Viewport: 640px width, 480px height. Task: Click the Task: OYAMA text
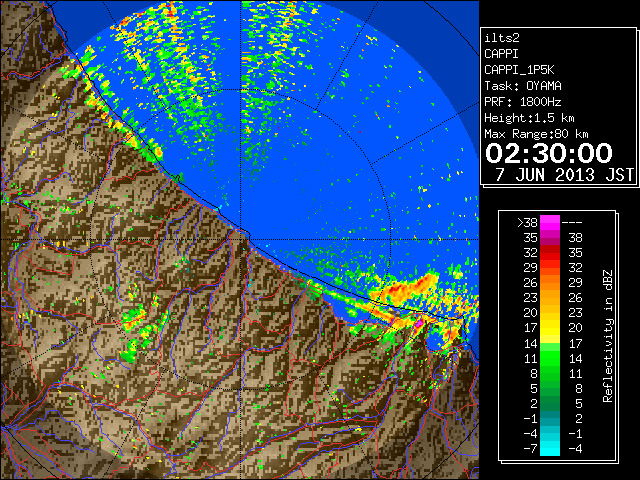click(522, 86)
